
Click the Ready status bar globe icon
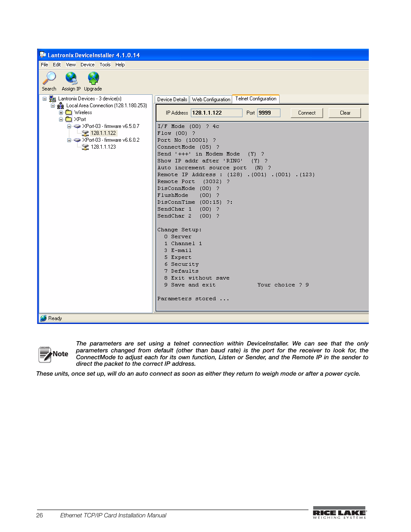(x=43, y=318)
